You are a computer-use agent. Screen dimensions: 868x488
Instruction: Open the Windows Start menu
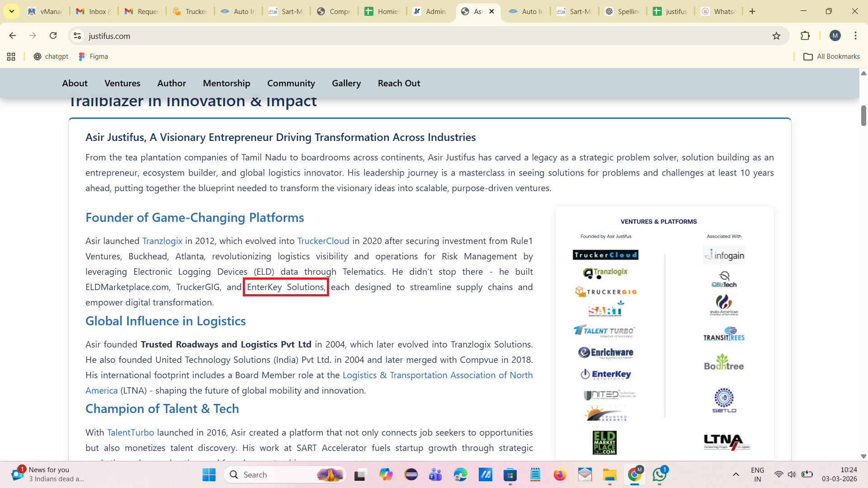[x=209, y=474]
